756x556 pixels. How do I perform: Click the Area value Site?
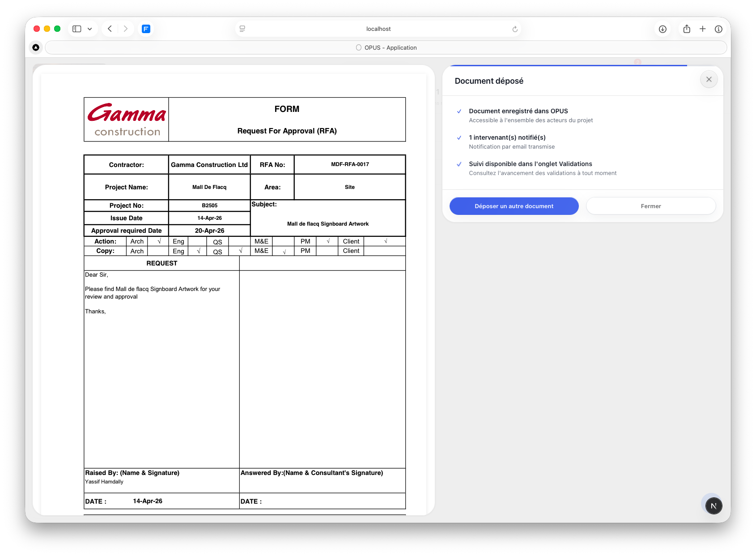350,187
